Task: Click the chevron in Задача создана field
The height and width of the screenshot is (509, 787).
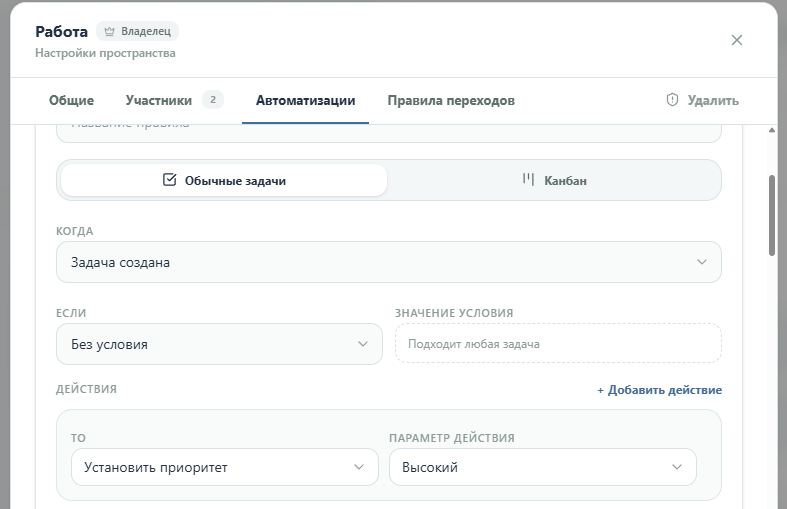Action: coord(702,262)
